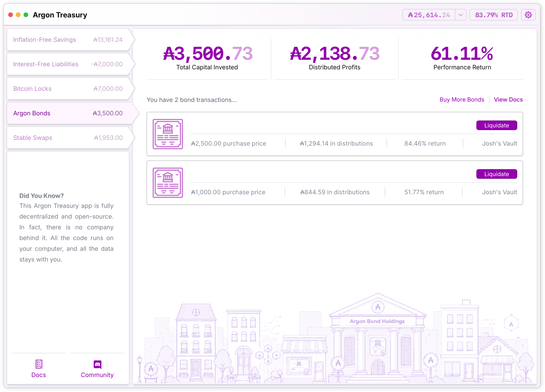Open the Inflation-Free Savings tab
545x392 pixels.
(x=68, y=39)
